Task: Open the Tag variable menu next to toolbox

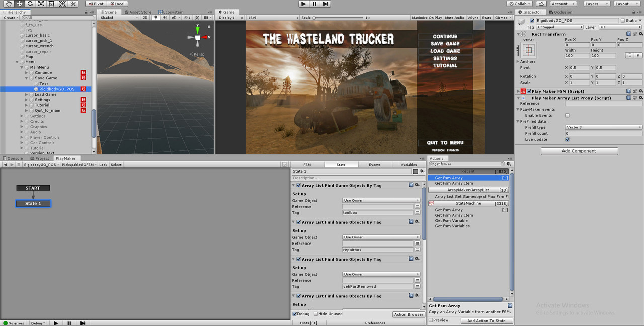Action: [x=417, y=213]
